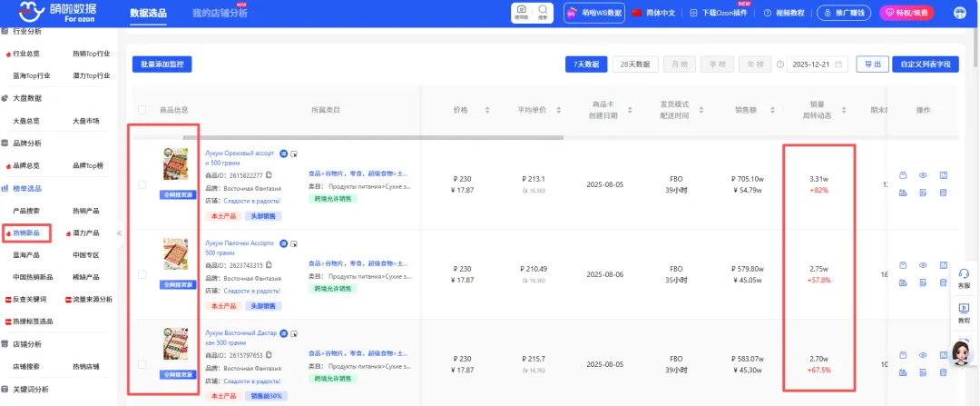Switch to the 我的店铺分析 tab
Image resolution: width=980 pixels, height=406 pixels.
(219, 13)
